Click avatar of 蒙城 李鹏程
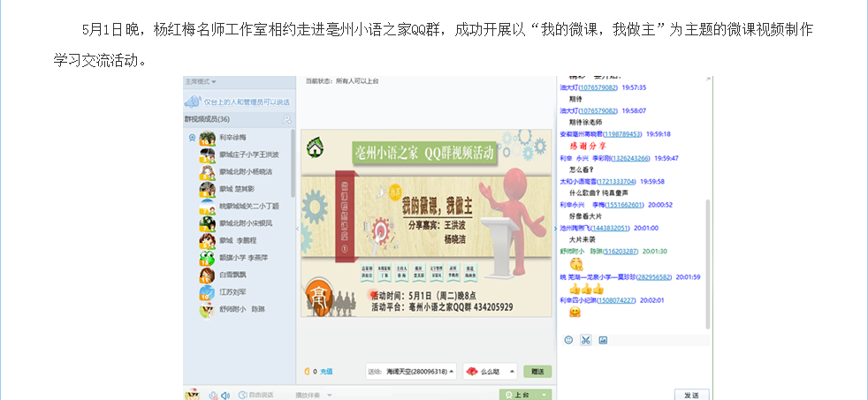Viewport: 868px width, 400px height. [x=207, y=241]
